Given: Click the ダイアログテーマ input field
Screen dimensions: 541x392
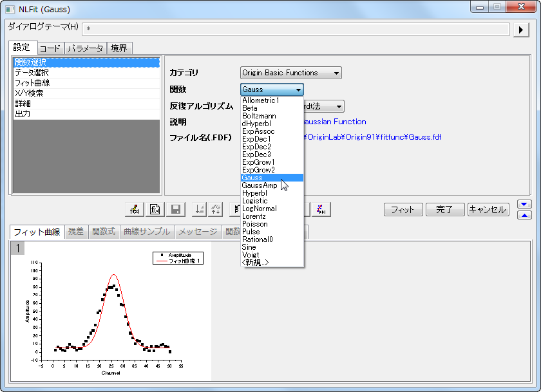Looking at the screenshot, I should pyautogui.click(x=296, y=29).
